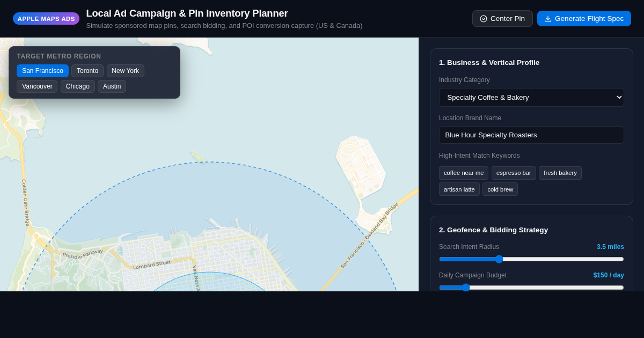The height and width of the screenshot is (338, 644).
Task: Click the download icon on Generate Flight Spec
Action: 548,19
